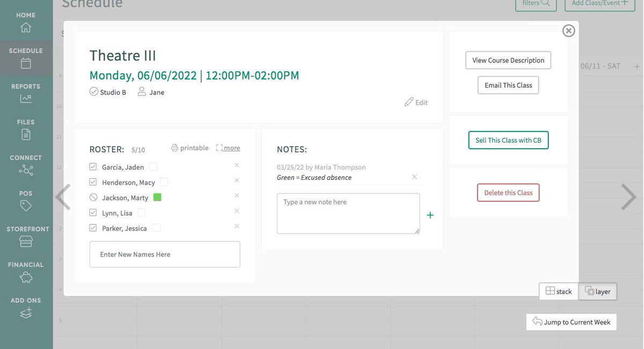Click Green = Excused absence note text
644x349 pixels.
(x=314, y=177)
